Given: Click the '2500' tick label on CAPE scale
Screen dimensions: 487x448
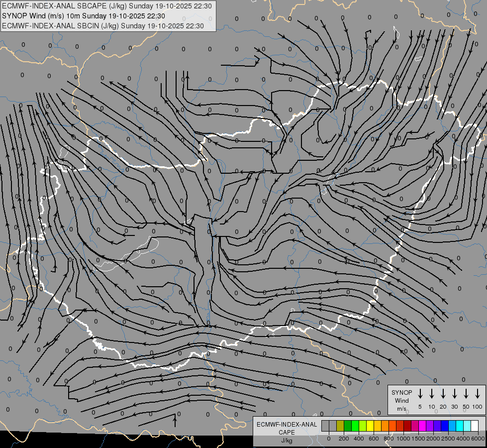Looking at the screenshot, I should click(x=448, y=439).
